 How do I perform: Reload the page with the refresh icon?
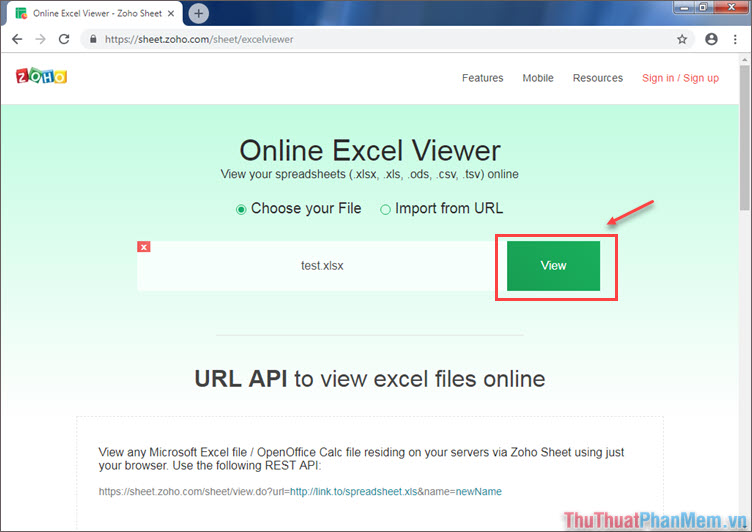pyautogui.click(x=64, y=39)
